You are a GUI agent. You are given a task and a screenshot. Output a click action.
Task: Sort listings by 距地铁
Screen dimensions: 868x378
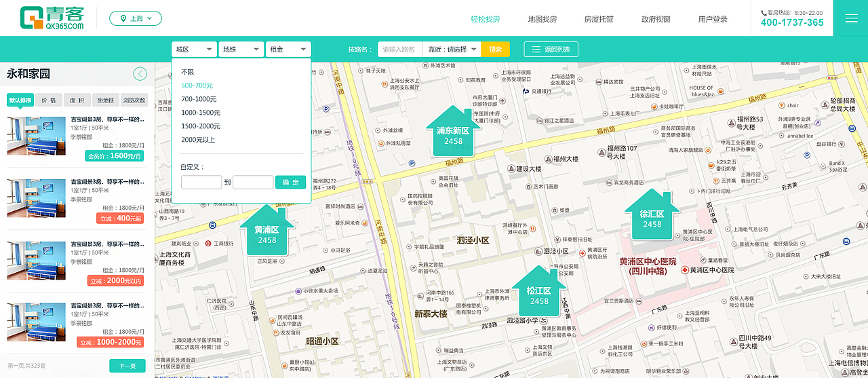(x=106, y=100)
